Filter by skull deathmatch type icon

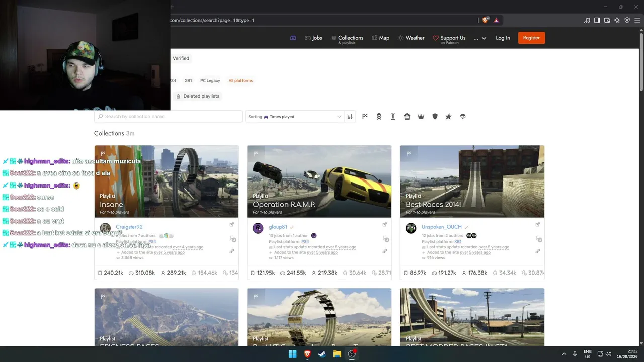379,117
